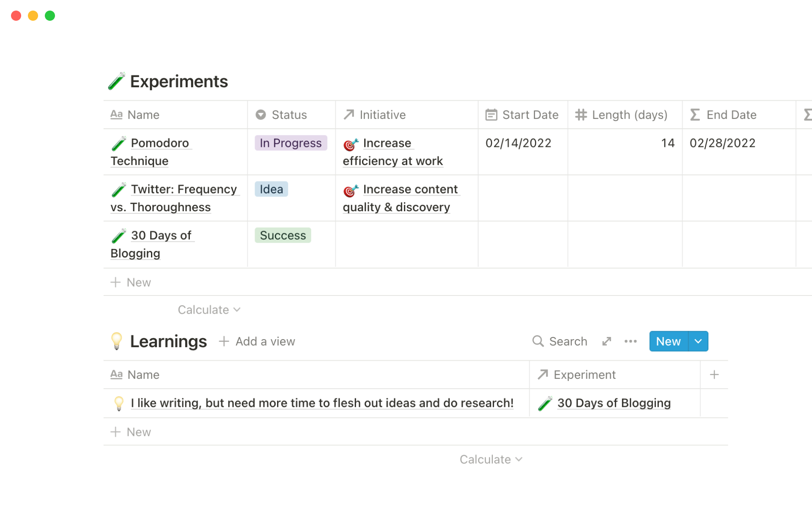Open Learnings database in full page
The width and height of the screenshot is (812, 508).
606,341
